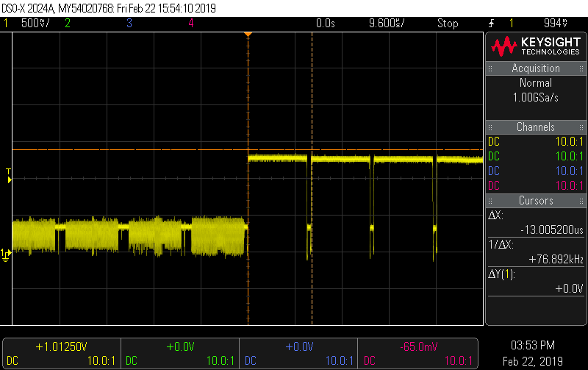Select channel 3 label in top bar
The image size is (588, 370).
click(129, 24)
